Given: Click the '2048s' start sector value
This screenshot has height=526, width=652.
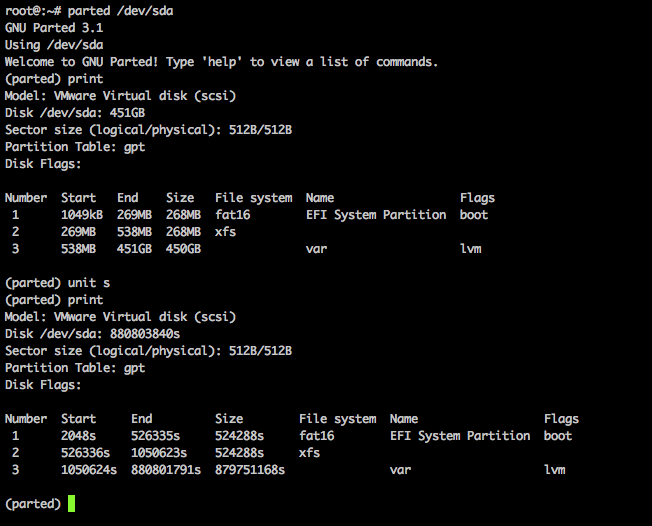Looking at the screenshot, I should point(79,436).
